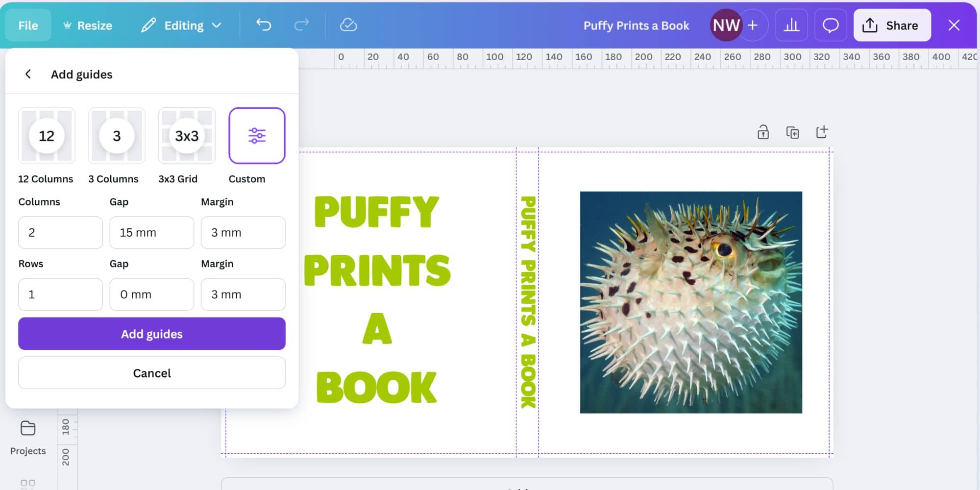
Task: Switch to the 3 Columns guide preset
Action: tap(117, 136)
